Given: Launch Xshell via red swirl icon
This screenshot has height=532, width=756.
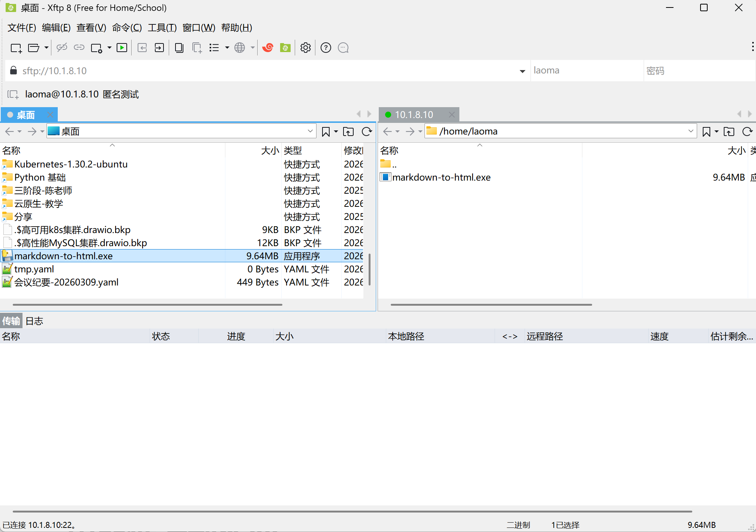Looking at the screenshot, I should 268,48.
